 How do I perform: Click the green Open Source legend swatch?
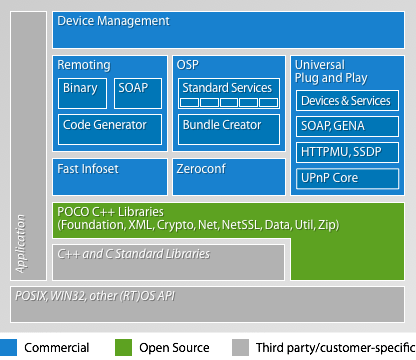click(x=123, y=348)
